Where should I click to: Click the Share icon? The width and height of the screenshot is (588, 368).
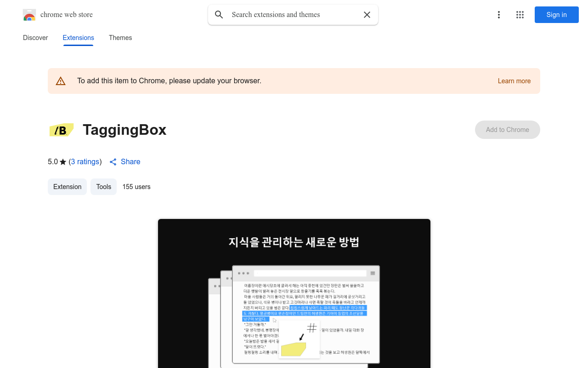[x=113, y=162]
